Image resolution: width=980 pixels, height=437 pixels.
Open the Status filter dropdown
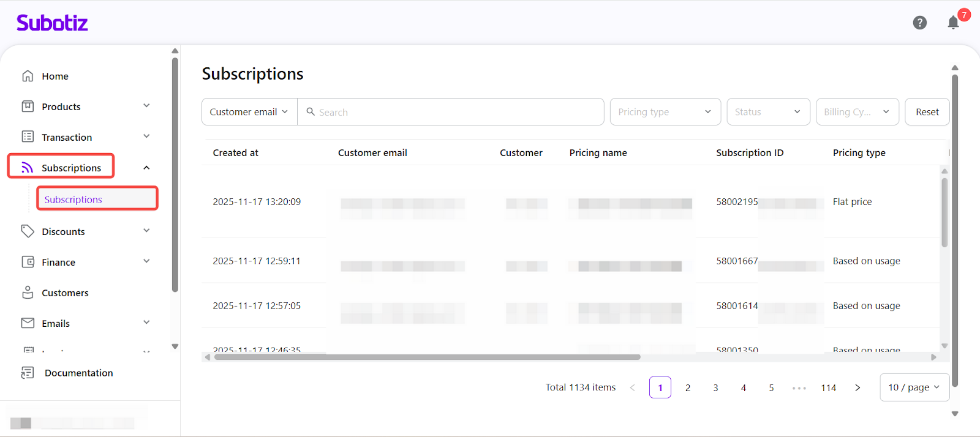click(x=768, y=112)
